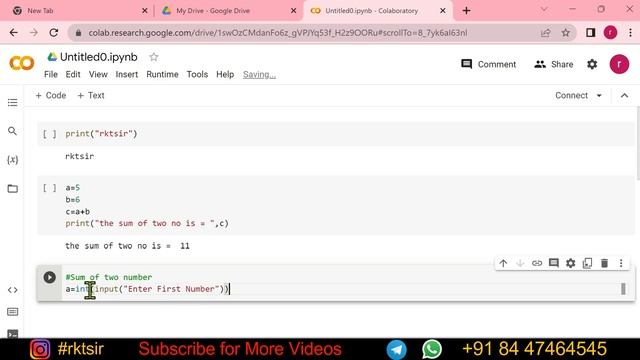Click the code line 'b=6'
Screen dimensions: 640x360
coord(73,200)
